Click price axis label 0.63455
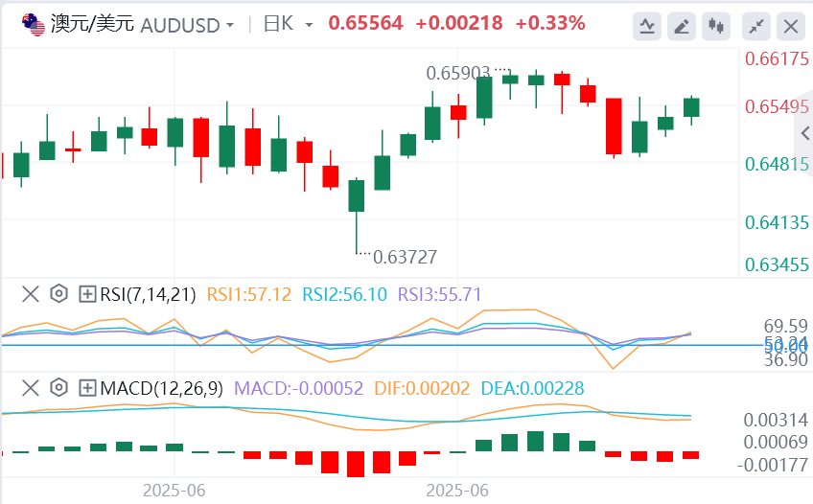Image resolution: width=813 pixels, height=504 pixels. tap(777, 264)
